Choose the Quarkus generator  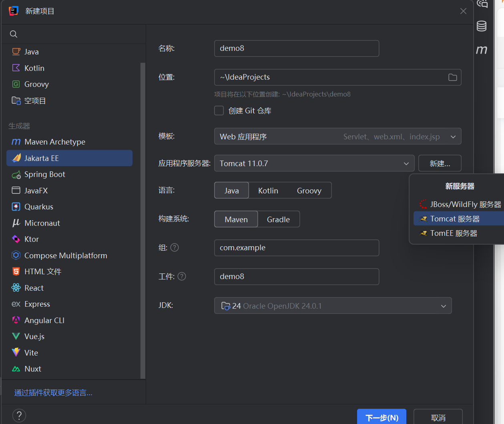click(69, 207)
